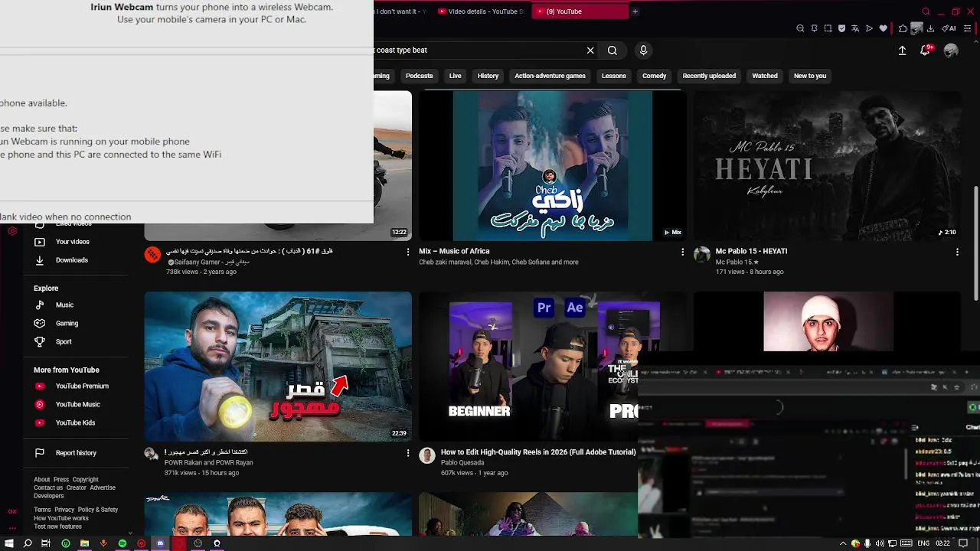Open the Windows notification center icon
The width and height of the screenshot is (980, 551).
pyautogui.click(x=963, y=543)
